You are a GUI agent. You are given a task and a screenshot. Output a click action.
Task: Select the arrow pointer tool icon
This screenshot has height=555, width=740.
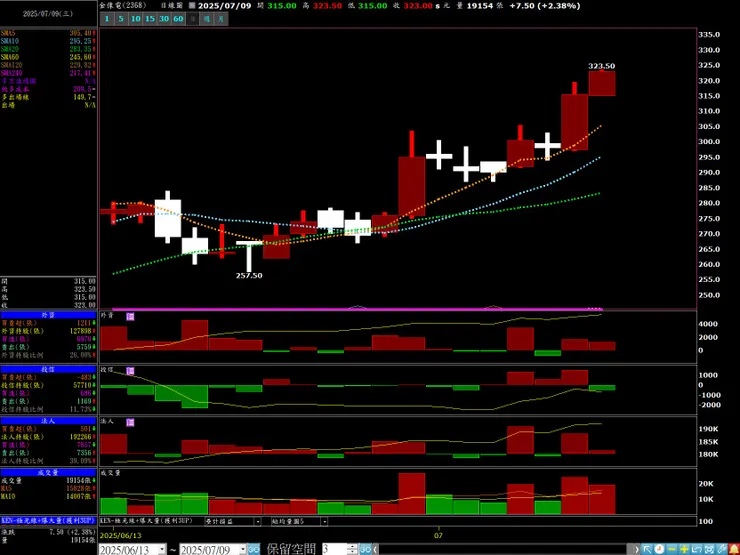coord(647,549)
